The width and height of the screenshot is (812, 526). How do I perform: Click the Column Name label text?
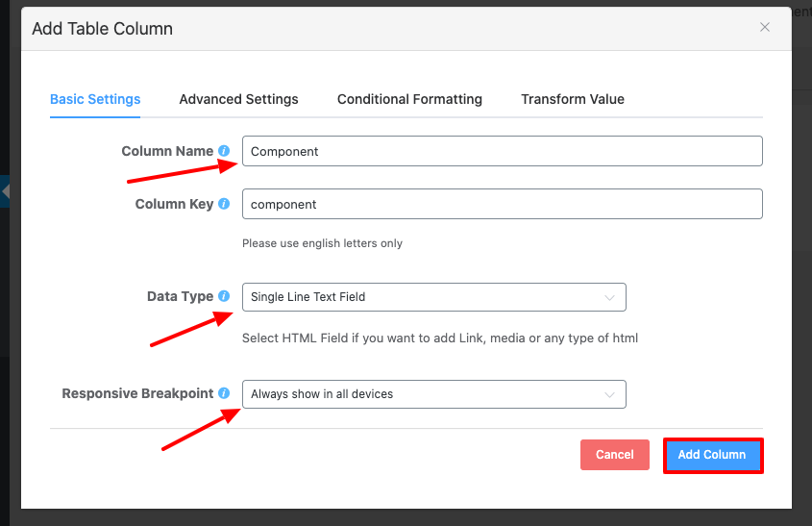click(167, 151)
